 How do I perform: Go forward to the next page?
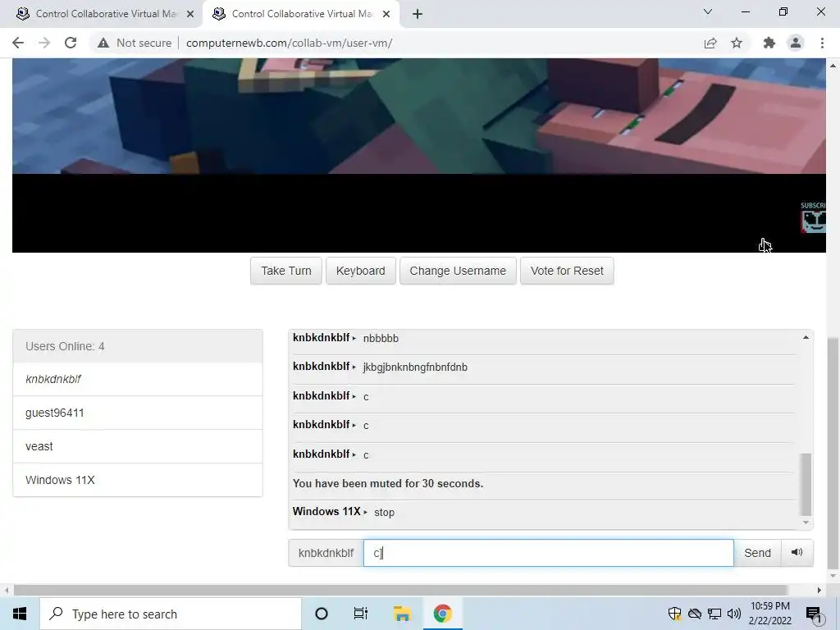point(44,43)
